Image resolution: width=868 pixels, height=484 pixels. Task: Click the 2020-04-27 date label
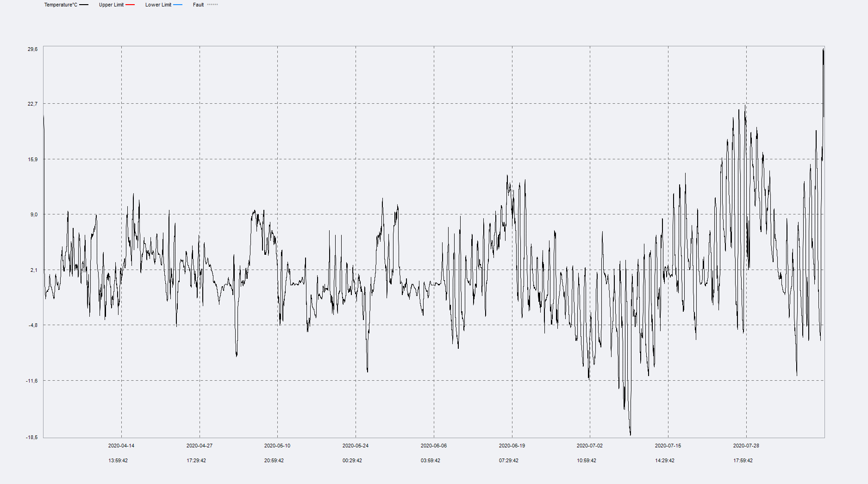[x=200, y=446]
